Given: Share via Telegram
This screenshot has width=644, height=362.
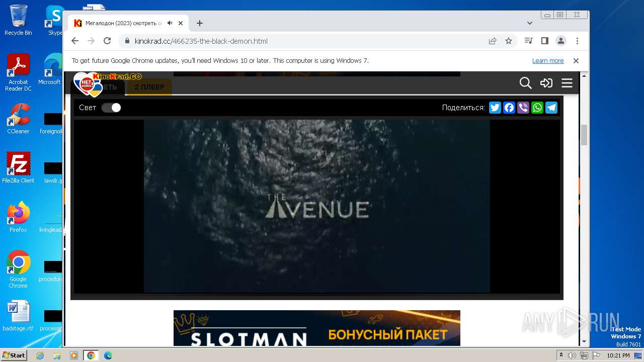Looking at the screenshot, I should tap(551, 108).
